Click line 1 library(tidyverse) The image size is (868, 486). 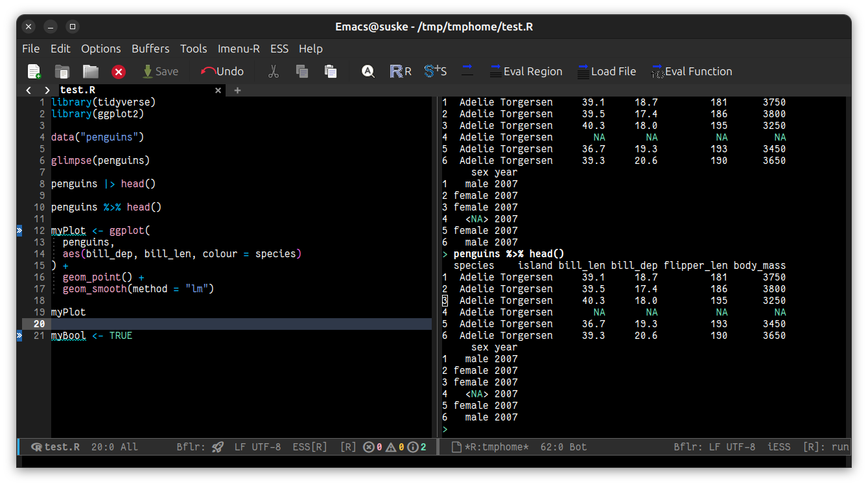(104, 102)
